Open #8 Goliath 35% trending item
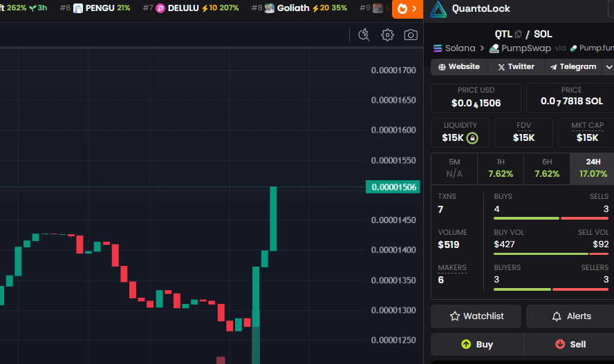Viewport: 614px width, 364px height. [299, 8]
